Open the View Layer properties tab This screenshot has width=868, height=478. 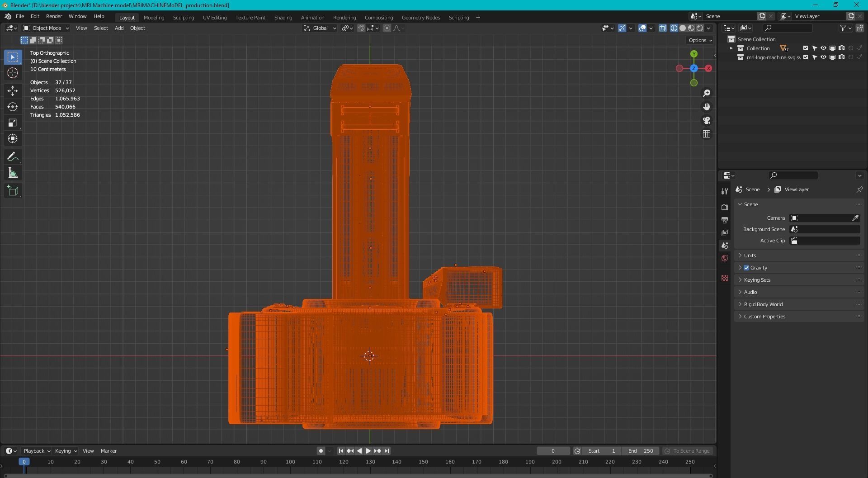tap(725, 232)
